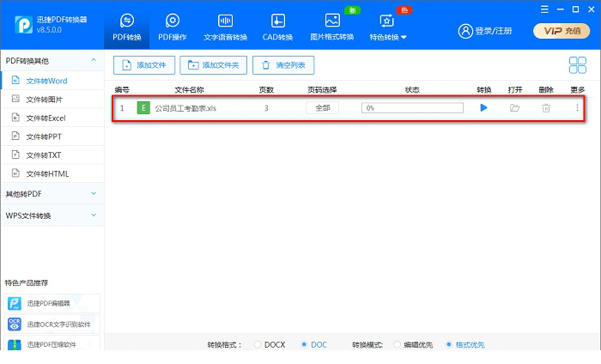Delete file with trash icon
Image resolution: width=601 pixels, height=364 pixels.
tap(546, 108)
